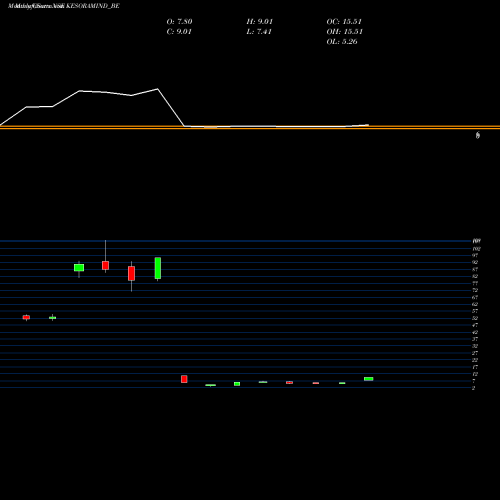Select the close value C: 9.01
Viewport: 500px width, 500px height.
[x=179, y=31]
